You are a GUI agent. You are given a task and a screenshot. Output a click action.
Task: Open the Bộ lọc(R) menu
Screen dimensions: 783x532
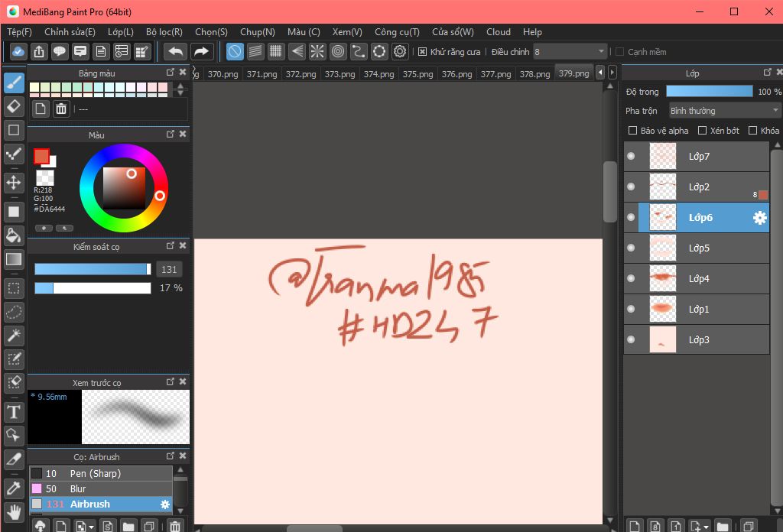(x=164, y=32)
